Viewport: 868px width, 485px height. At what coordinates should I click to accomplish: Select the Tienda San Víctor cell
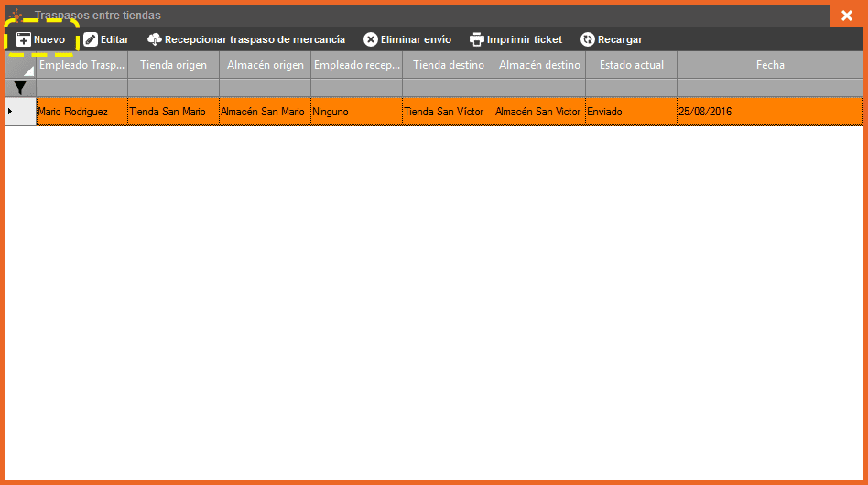[448, 112]
